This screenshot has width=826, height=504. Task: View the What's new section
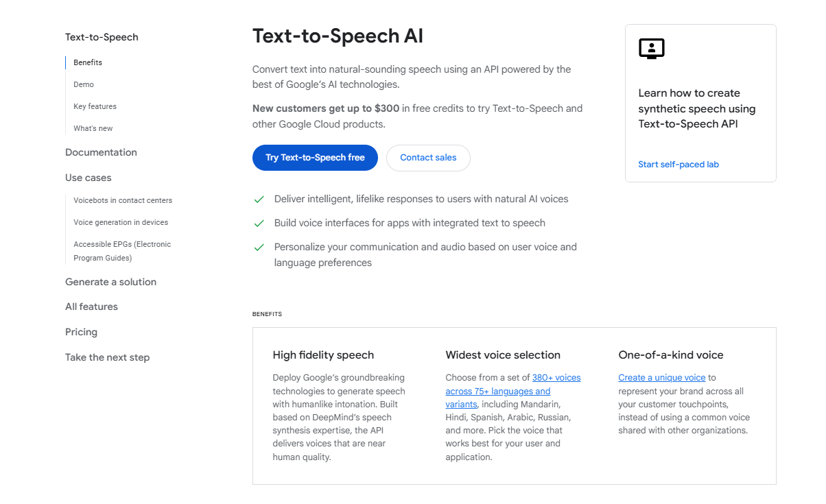pyautogui.click(x=93, y=128)
